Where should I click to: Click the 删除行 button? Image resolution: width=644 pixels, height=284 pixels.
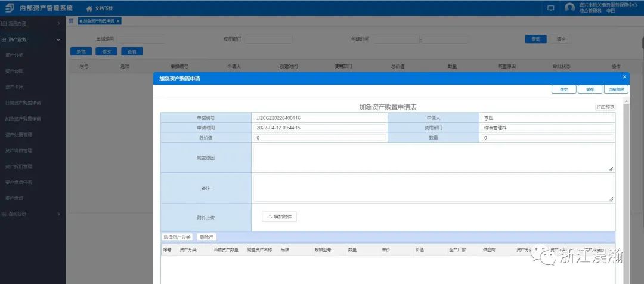207,237
